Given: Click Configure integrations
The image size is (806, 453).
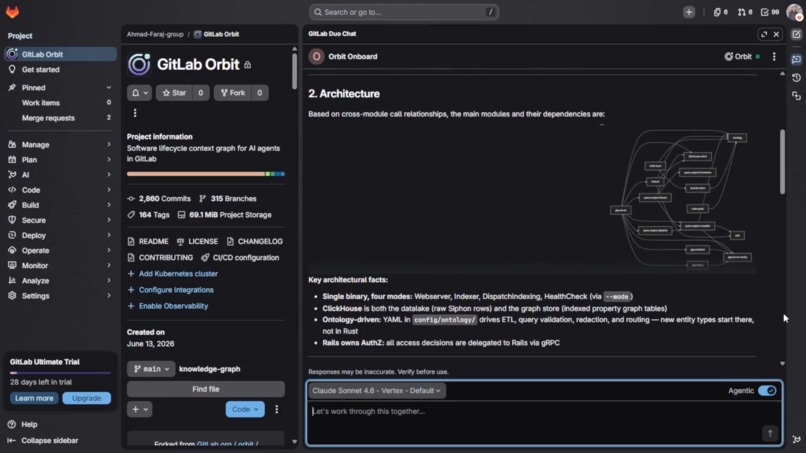Looking at the screenshot, I should (x=171, y=290).
